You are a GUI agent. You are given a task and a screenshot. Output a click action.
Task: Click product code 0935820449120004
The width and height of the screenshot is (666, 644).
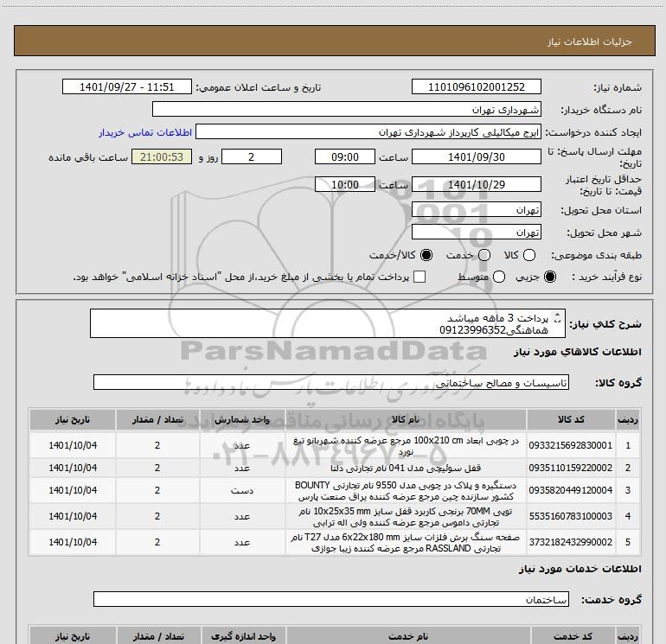(x=571, y=490)
